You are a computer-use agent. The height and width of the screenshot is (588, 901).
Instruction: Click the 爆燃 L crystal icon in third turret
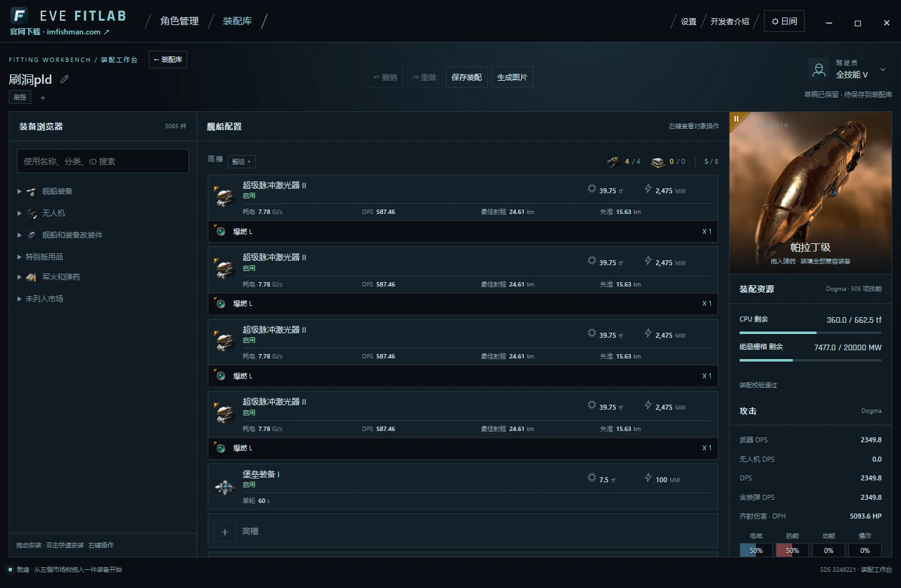coord(220,376)
